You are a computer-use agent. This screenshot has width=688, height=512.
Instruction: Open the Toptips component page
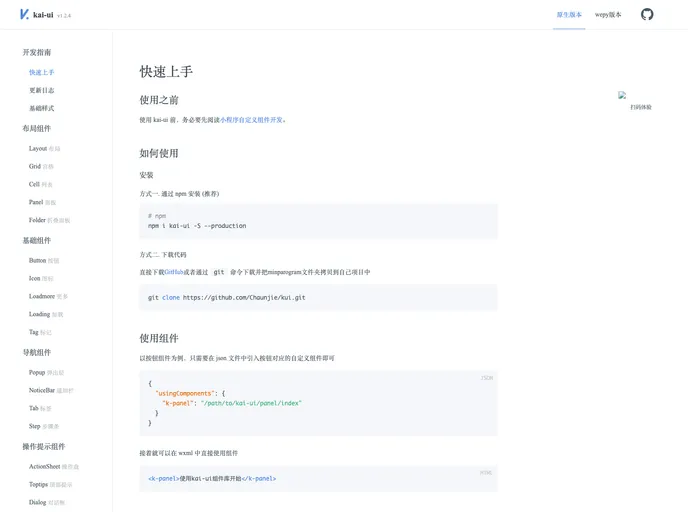(51, 485)
